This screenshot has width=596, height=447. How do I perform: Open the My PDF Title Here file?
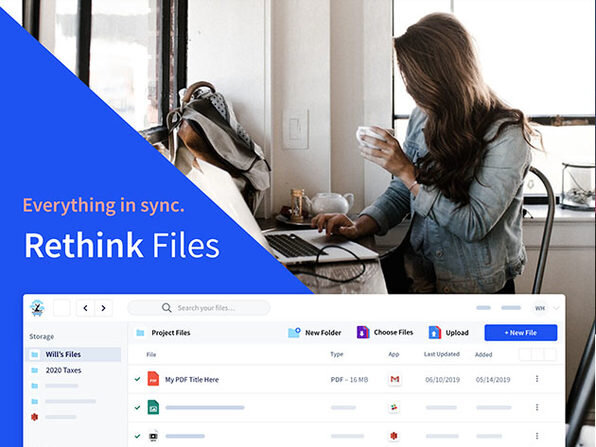pyautogui.click(x=192, y=379)
